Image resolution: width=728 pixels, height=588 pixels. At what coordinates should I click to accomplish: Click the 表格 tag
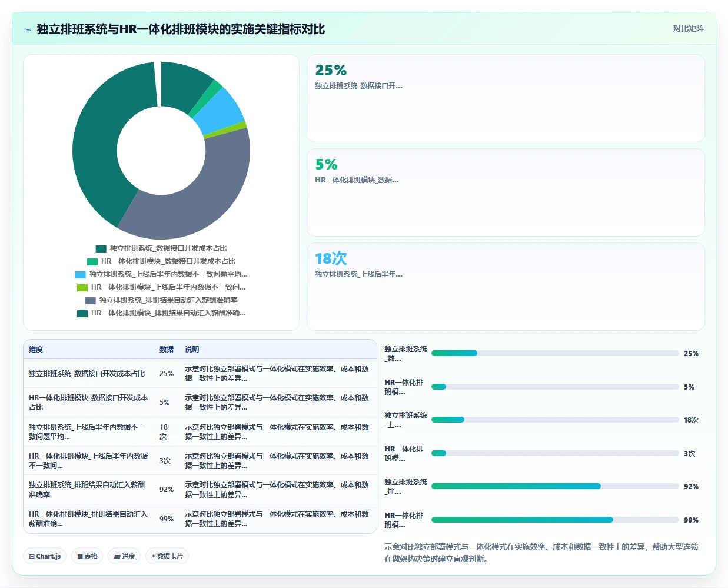[x=87, y=556]
